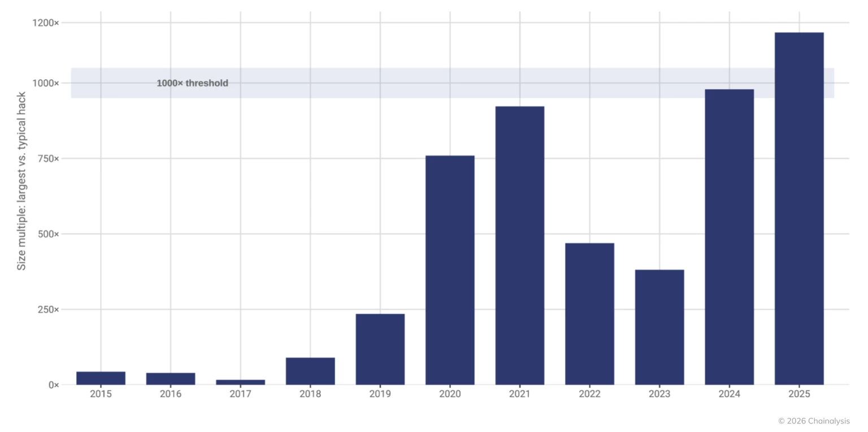
Task: Select the bar for 2018
Action: pos(310,370)
